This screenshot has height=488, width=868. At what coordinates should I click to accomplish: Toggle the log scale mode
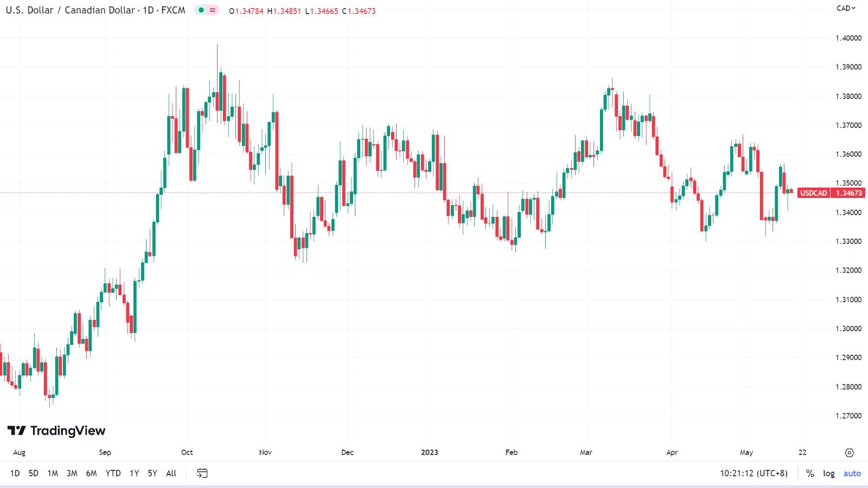tap(829, 473)
